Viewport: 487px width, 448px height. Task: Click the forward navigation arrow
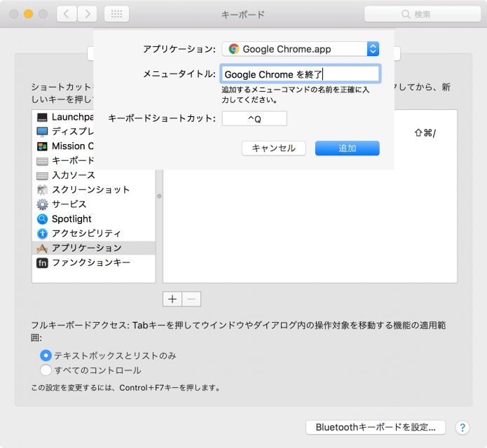point(88,14)
